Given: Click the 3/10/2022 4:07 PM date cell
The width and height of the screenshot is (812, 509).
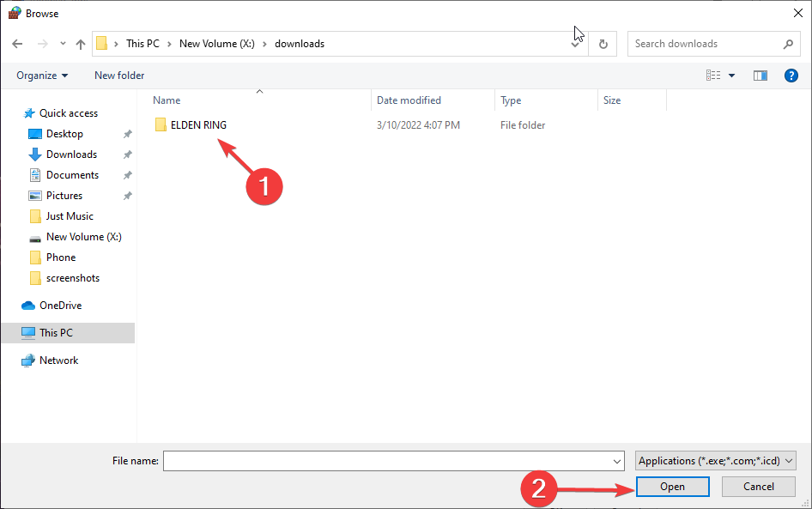Looking at the screenshot, I should click(x=418, y=125).
